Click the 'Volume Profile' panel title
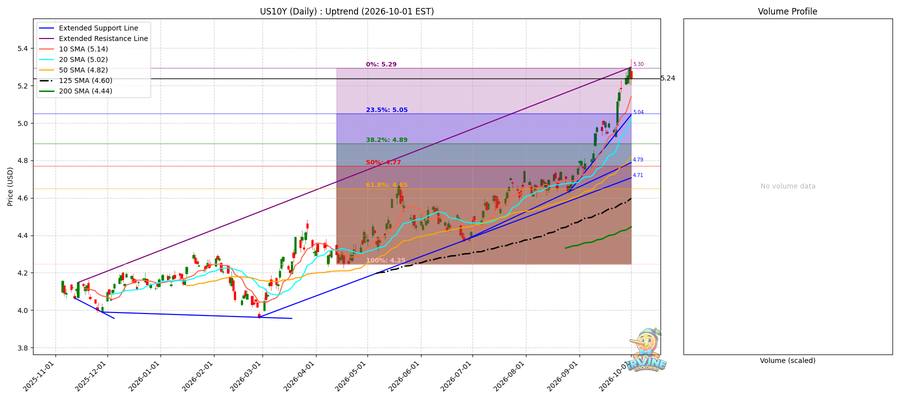Screen dimensions: 900x400 tap(787, 11)
